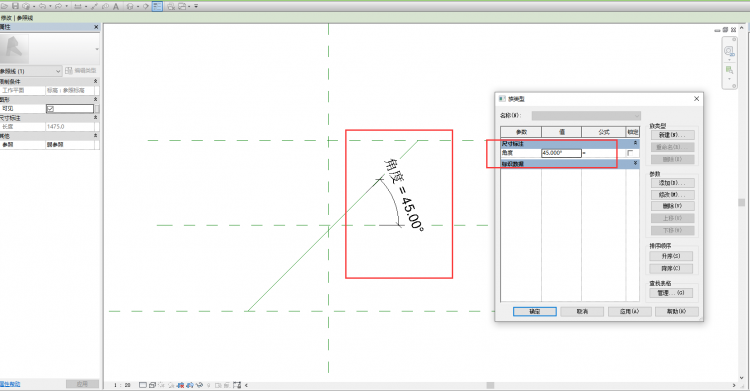Viewport: 750px width, 391px height.
Task: Click the vertical scrollbar thumb at right edge
Action: [x=741, y=202]
